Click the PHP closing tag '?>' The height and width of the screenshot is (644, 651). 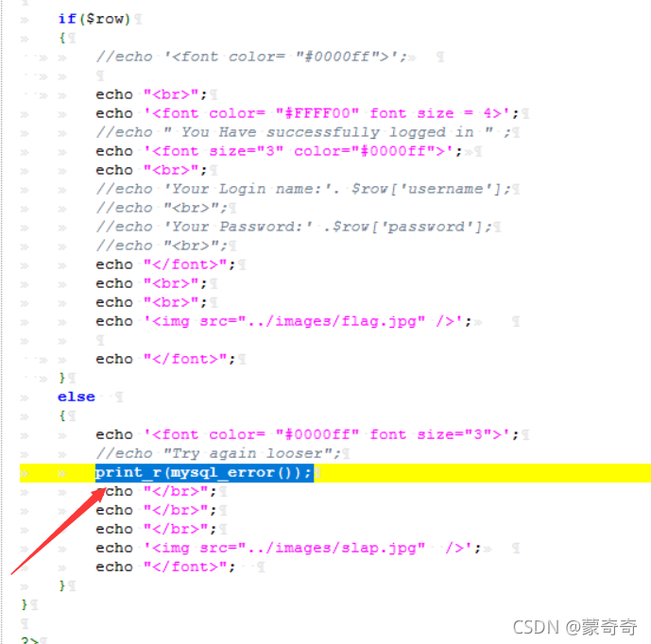(x=29, y=640)
